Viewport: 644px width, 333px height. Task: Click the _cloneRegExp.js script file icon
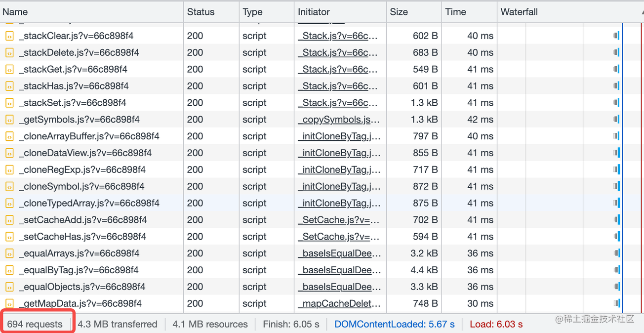pyautogui.click(x=9, y=170)
